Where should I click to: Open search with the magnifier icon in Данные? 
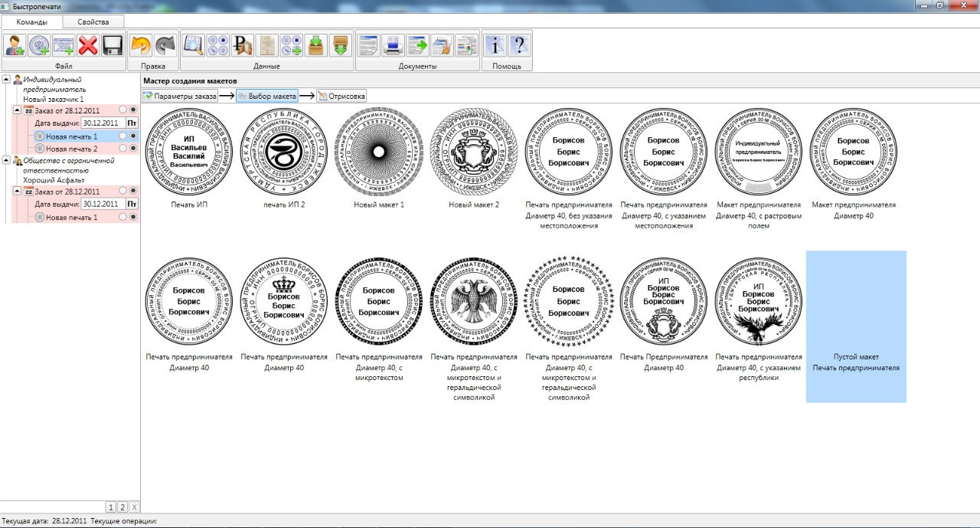pyautogui.click(x=194, y=45)
